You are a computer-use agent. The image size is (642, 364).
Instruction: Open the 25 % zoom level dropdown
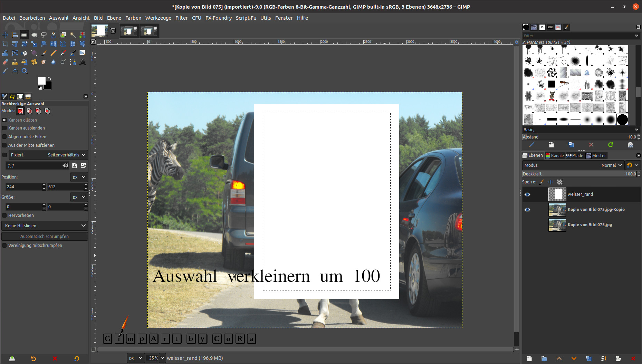(162, 358)
